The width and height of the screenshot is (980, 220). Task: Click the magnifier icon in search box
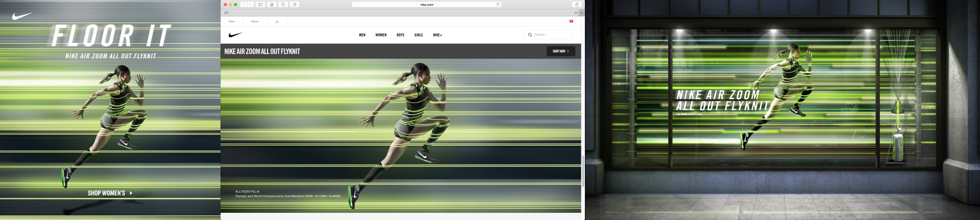pos(530,35)
